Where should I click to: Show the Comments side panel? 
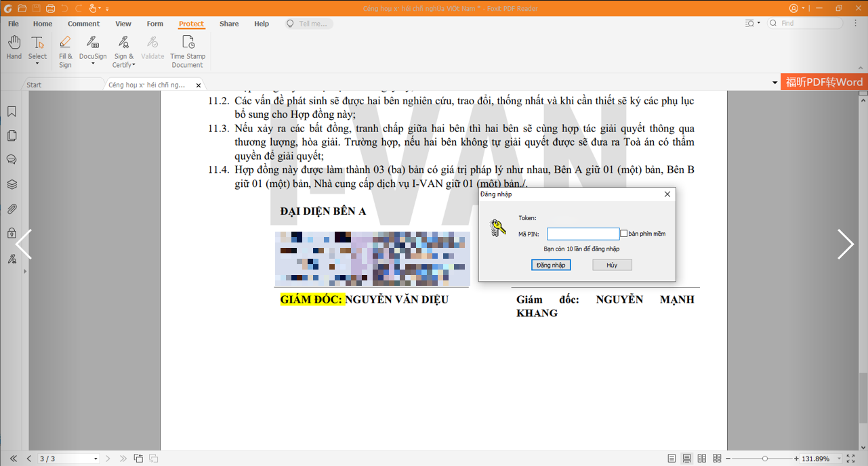click(12, 161)
